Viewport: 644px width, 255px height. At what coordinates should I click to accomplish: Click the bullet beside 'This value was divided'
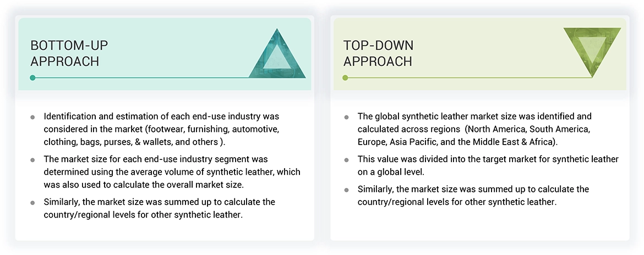(346, 160)
